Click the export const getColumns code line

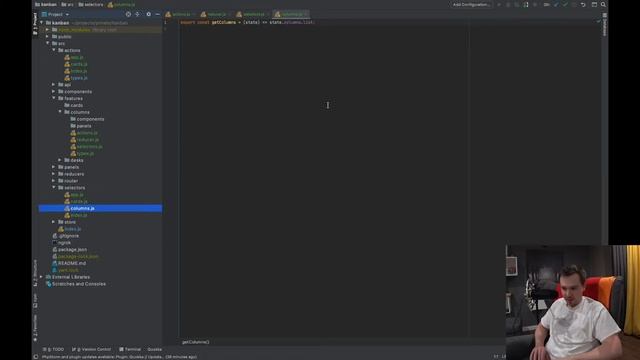pyautogui.click(x=247, y=22)
